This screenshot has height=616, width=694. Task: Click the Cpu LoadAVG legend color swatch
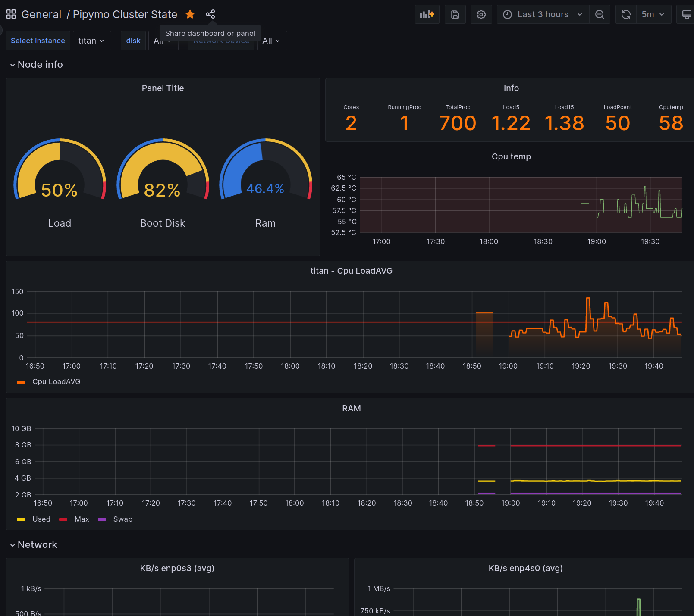click(21, 382)
